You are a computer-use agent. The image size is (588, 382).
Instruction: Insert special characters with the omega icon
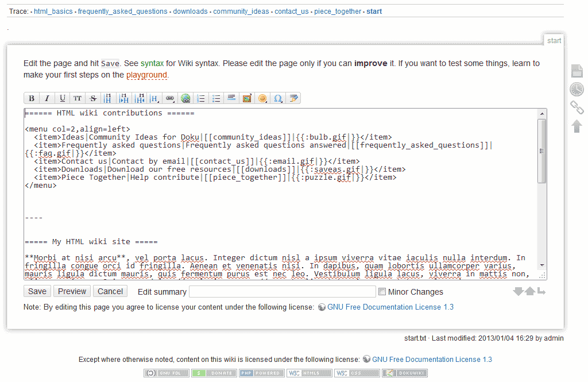[x=278, y=98]
